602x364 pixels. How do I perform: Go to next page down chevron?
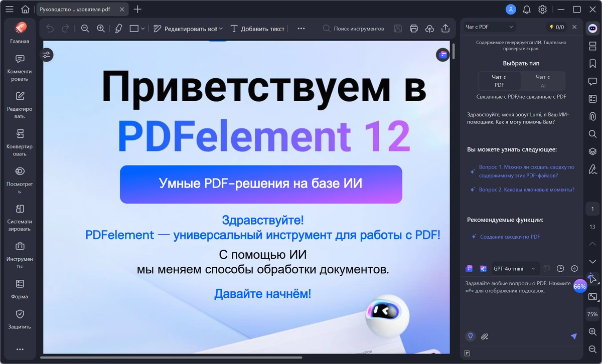coord(592,262)
